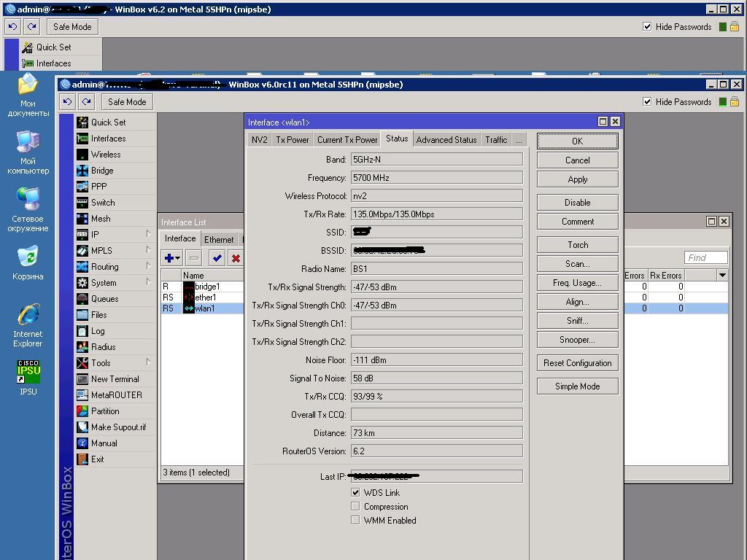Click the undo arrow in the inner WinBox toolbar
The height and width of the screenshot is (560, 747).
tap(68, 102)
